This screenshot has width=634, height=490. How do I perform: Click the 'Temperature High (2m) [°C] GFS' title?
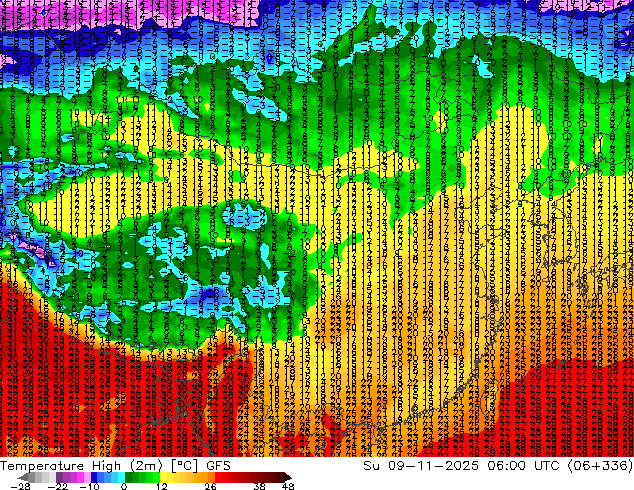coord(115,466)
